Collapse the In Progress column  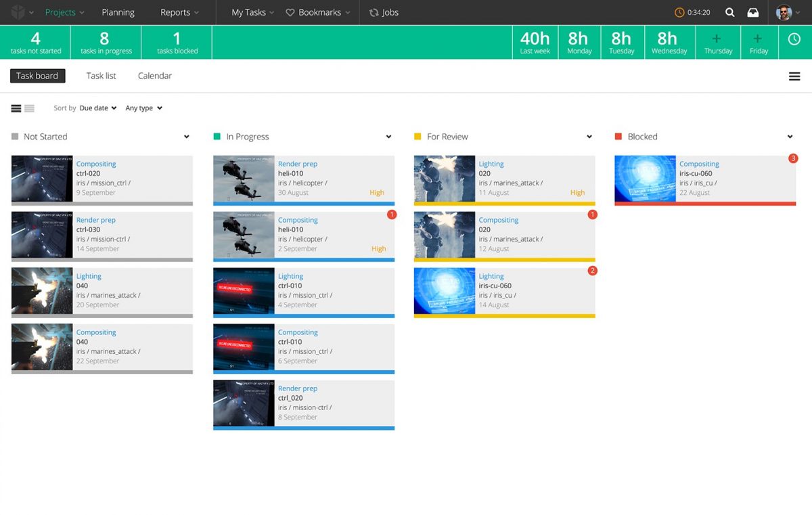[x=388, y=137]
